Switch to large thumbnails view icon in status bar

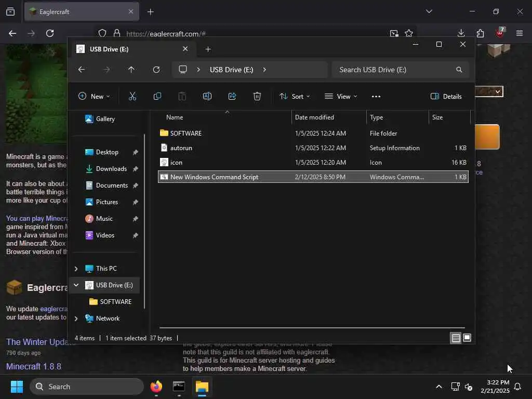coord(467,338)
